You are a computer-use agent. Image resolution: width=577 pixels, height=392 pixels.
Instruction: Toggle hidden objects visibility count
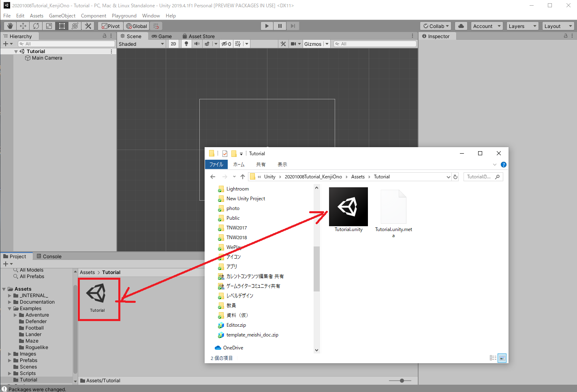tap(226, 44)
